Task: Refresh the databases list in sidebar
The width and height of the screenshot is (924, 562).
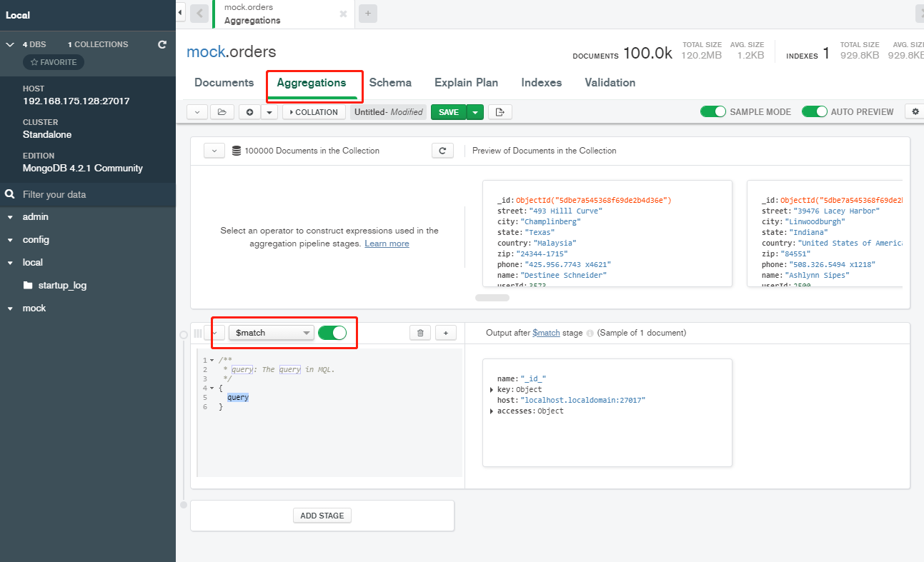Action: [x=162, y=44]
